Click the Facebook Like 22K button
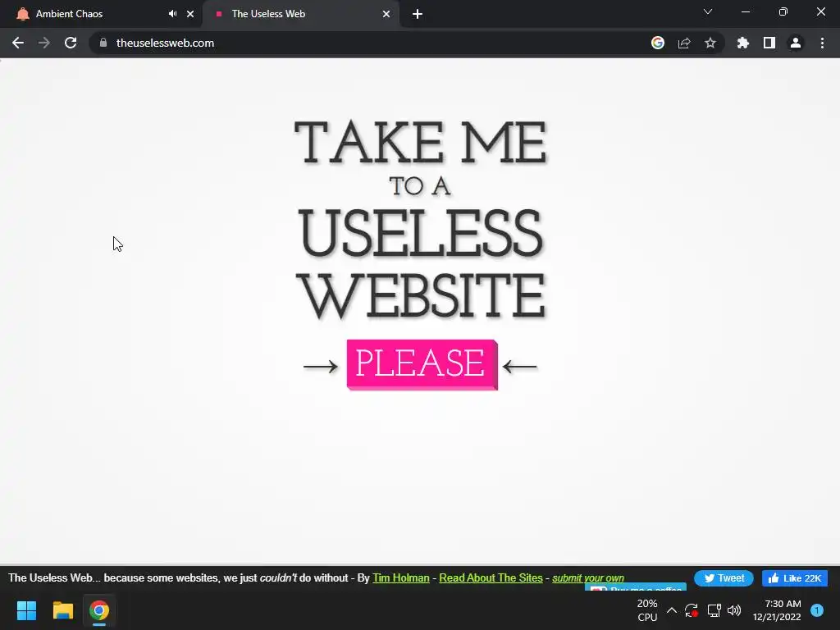 pyautogui.click(x=795, y=578)
